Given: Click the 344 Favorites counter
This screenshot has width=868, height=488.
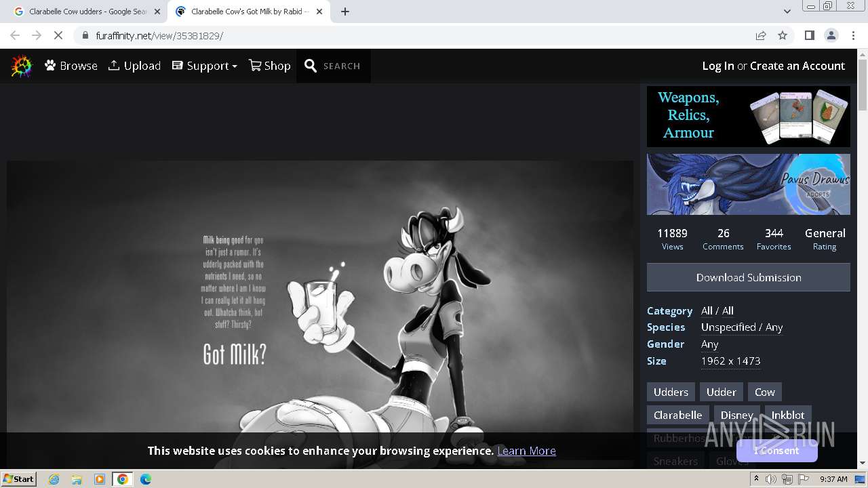Looking at the screenshot, I should (774, 239).
